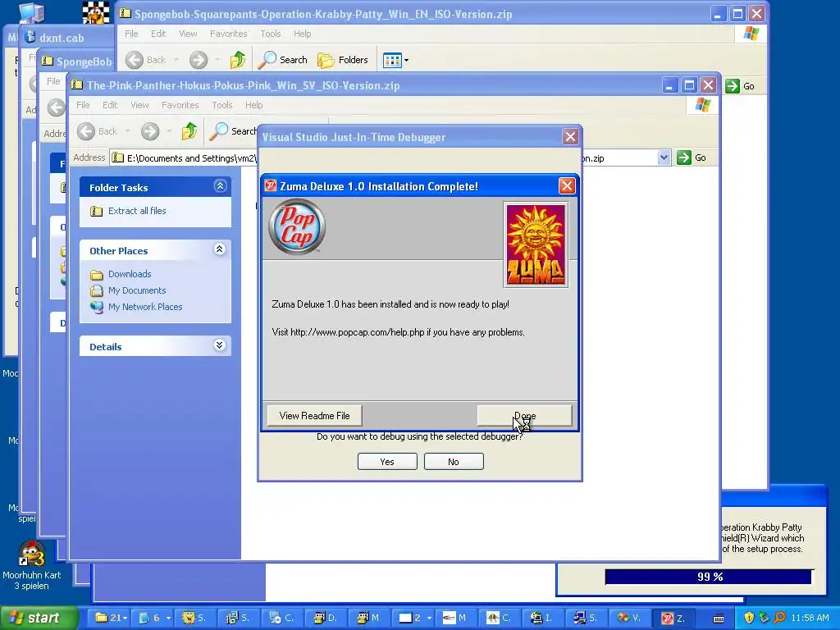Switch to Zuma taskbar button

pyautogui.click(x=675, y=618)
